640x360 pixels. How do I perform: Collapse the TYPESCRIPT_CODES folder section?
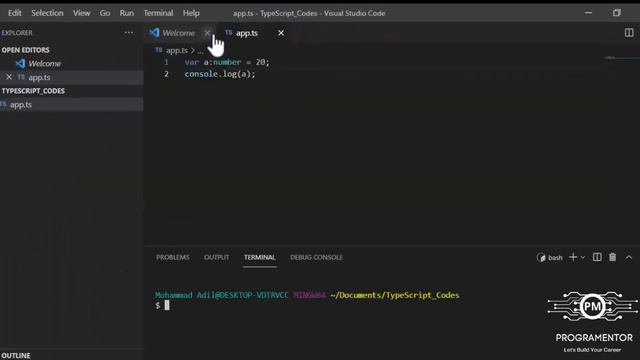(x=33, y=91)
